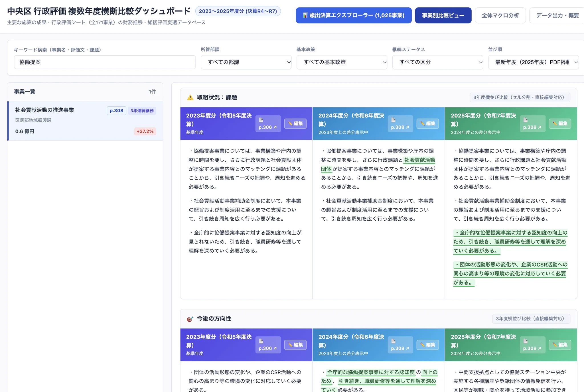Click the 1件 result count

(152, 92)
